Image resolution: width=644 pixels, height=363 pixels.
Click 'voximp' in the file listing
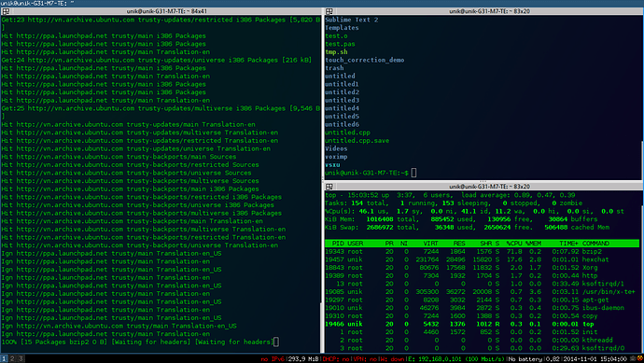[336, 157]
